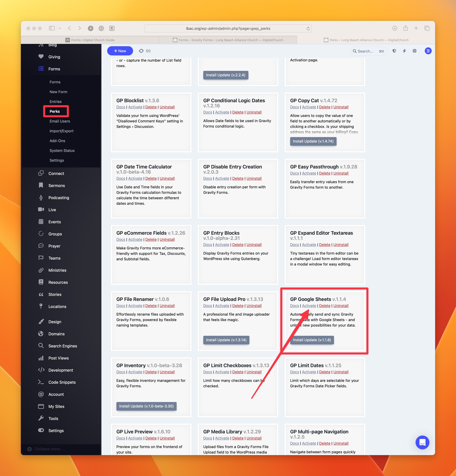Click the Stories quote icon
This screenshot has height=476, width=456.
(x=41, y=294)
